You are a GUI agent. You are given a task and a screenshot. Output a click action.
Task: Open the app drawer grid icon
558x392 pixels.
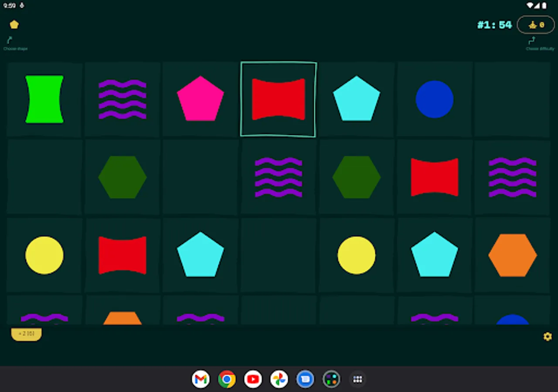click(x=357, y=379)
